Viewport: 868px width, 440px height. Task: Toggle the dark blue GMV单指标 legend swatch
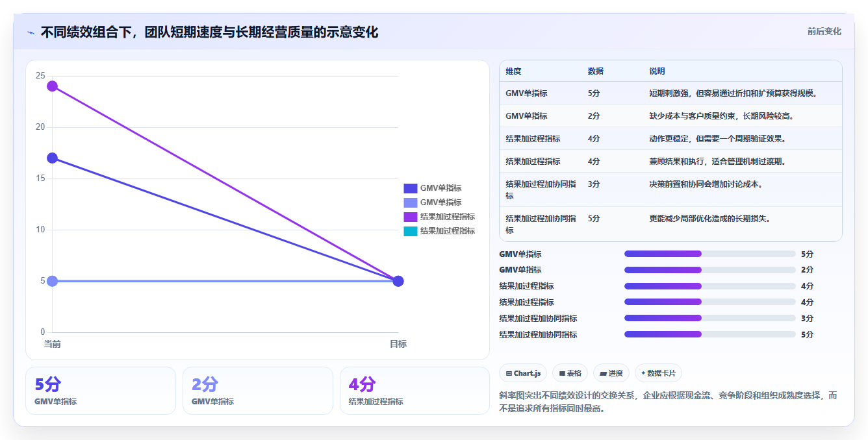(x=411, y=188)
